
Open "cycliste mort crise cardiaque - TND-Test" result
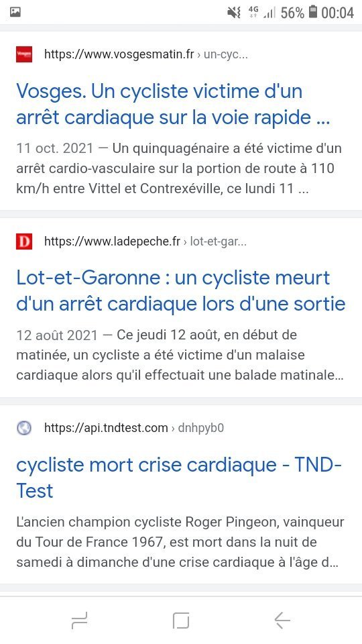(x=179, y=478)
